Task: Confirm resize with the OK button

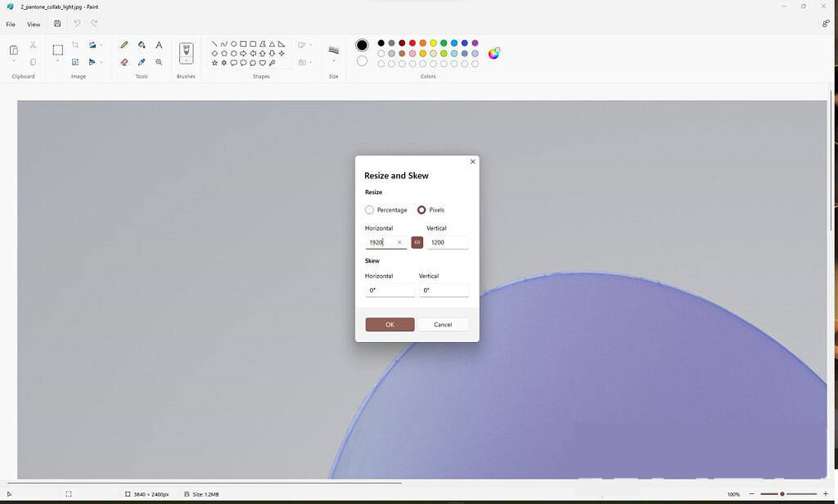Action: (390, 325)
